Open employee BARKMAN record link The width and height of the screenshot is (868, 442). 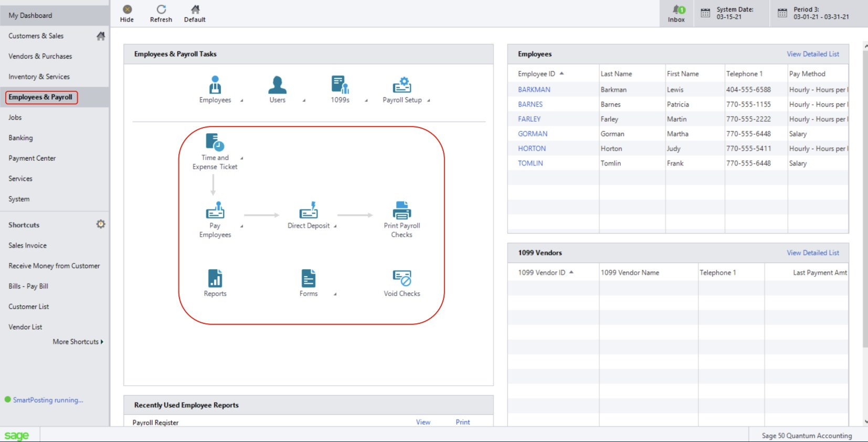(534, 90)
